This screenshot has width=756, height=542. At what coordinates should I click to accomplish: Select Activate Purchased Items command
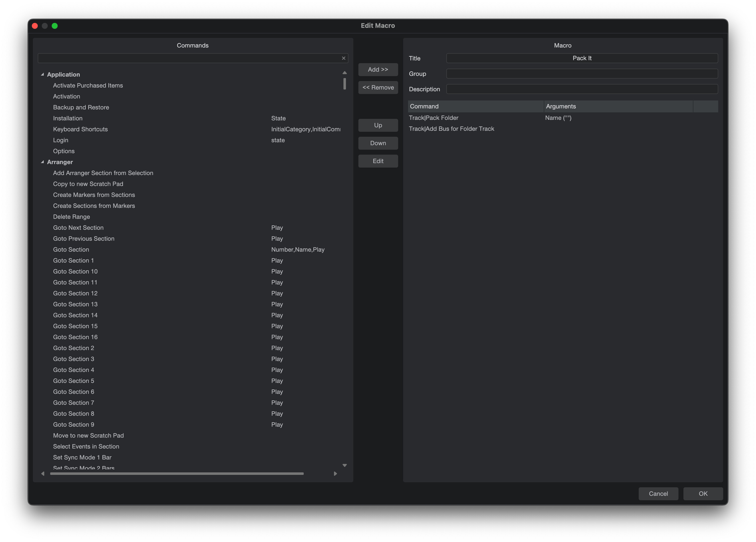coord(88,85)
